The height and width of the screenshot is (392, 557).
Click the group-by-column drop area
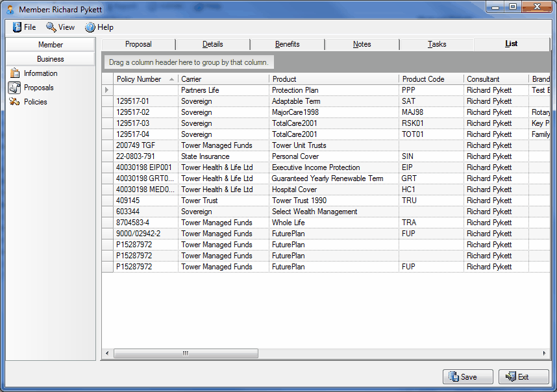click(189, 62)
